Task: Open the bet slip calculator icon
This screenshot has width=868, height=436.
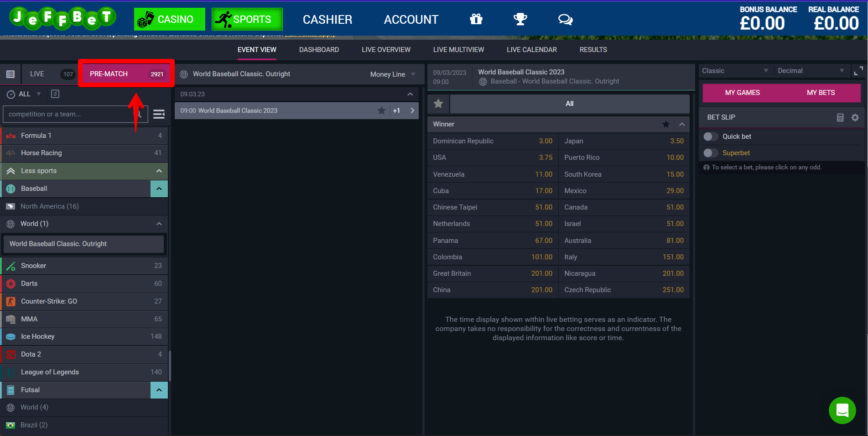Action: click(x=840, y=117)
